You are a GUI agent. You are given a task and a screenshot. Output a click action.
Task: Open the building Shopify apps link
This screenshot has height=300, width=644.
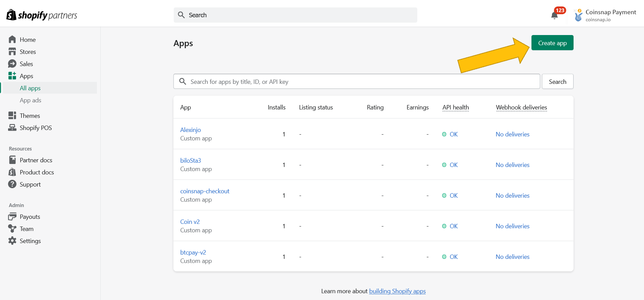click(x=397, y=291)
